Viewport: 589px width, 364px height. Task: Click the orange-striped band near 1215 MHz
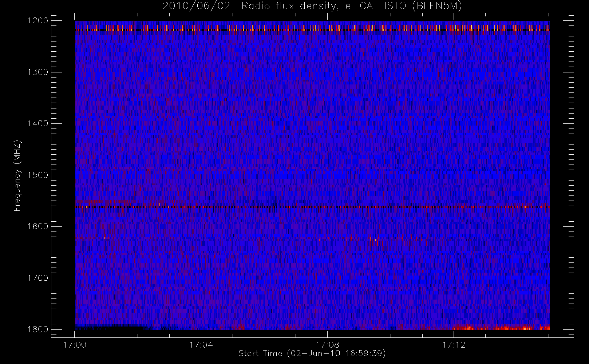(x=312, y=28)
